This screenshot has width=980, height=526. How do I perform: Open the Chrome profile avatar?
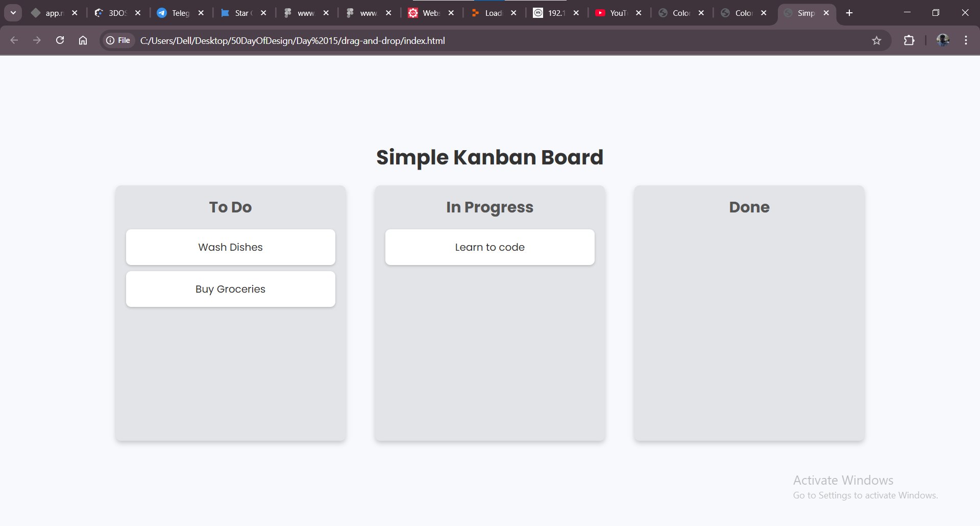coord(943,40)
